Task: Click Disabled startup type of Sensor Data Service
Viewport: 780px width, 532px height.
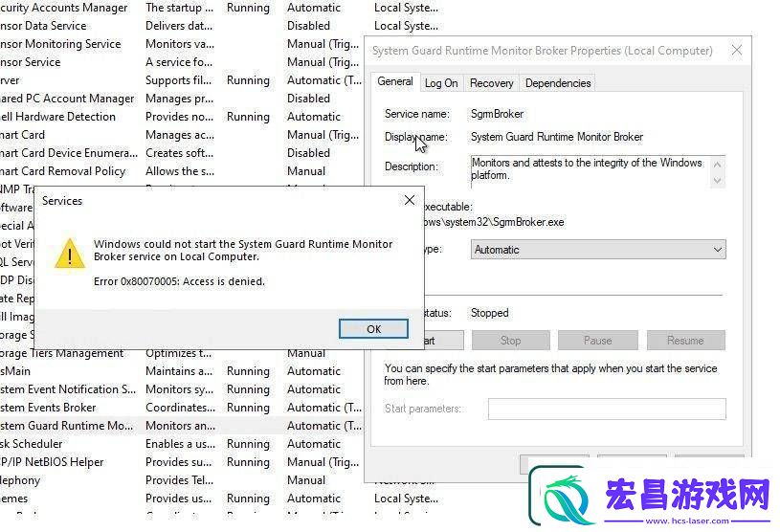Action: click(308, 26)
